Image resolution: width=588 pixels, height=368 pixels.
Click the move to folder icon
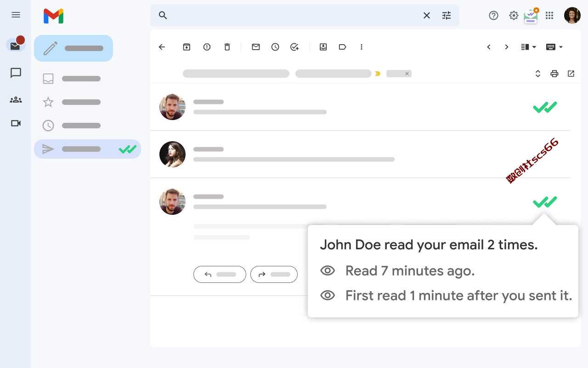click(323, 47)
